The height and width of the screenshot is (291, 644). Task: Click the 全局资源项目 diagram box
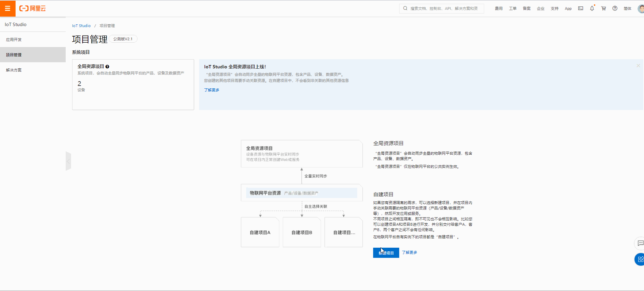(x=302, y=154)
